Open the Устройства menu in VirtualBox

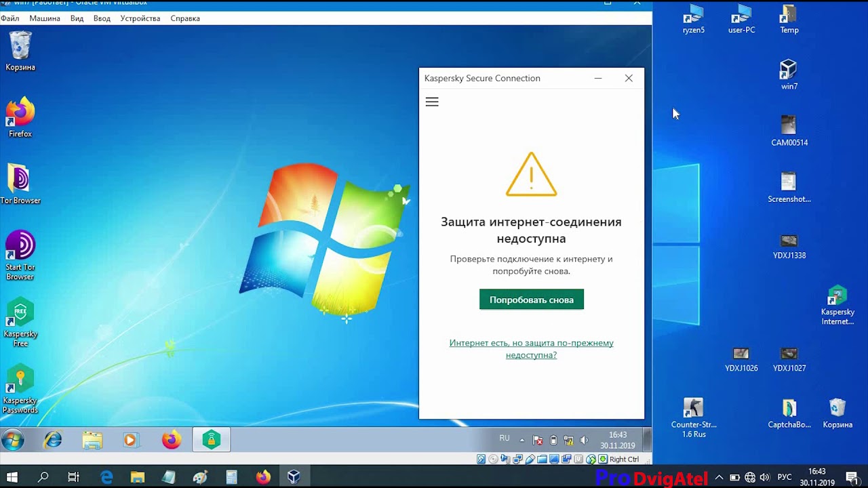coord(140,18)
